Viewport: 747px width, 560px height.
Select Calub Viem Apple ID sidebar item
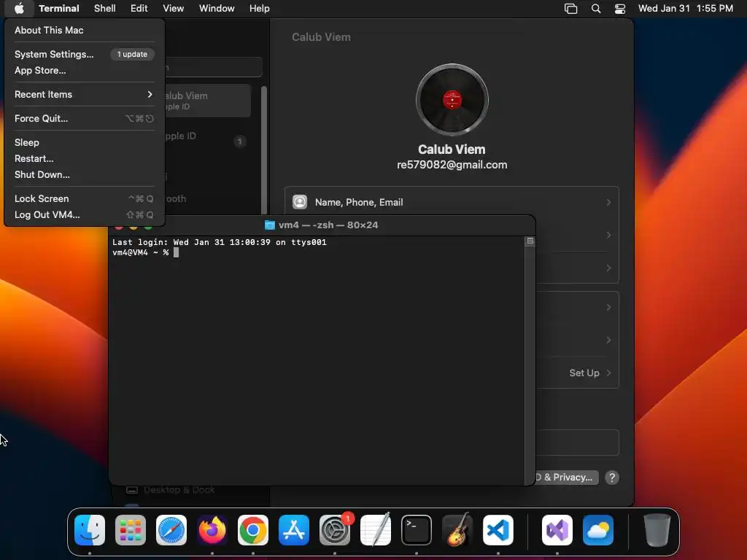[207, 101]
